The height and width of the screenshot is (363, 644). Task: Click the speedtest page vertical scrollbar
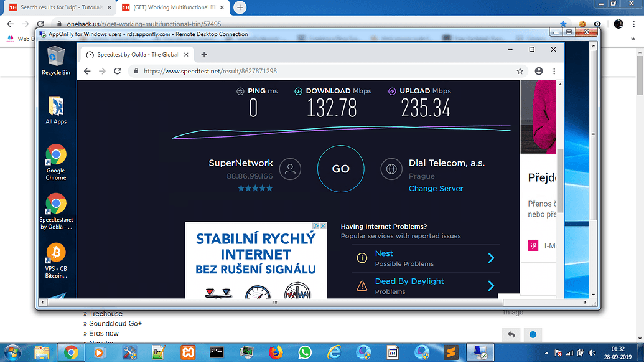560,181
